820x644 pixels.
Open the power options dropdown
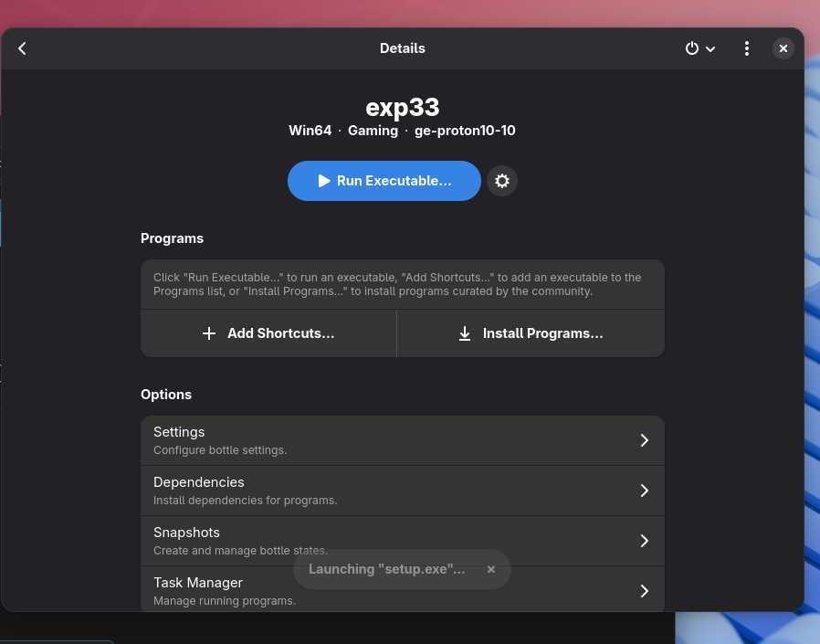tap(700, 48)
